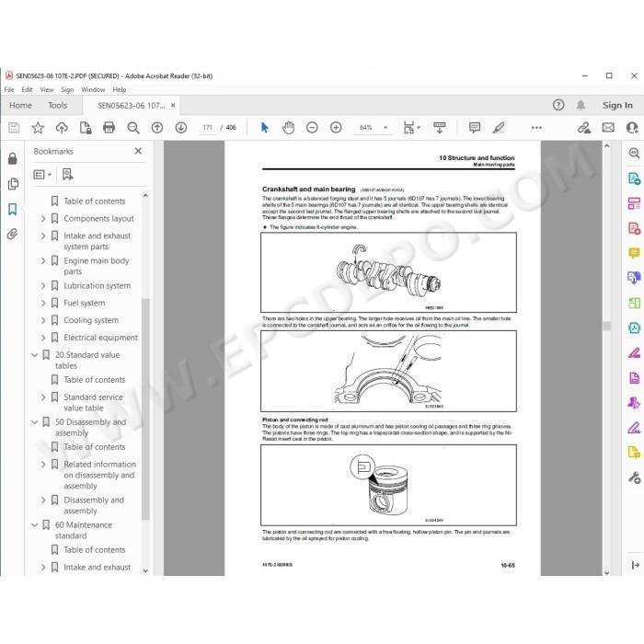Select the arrow Selection tool
The height and width of the screenshot is (644, 644).
coord(265,128)
